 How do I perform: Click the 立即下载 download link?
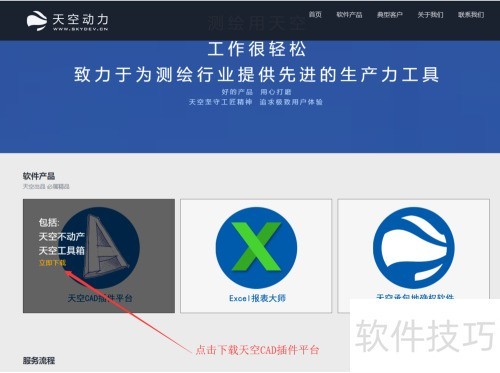click(x=52, y=263)
